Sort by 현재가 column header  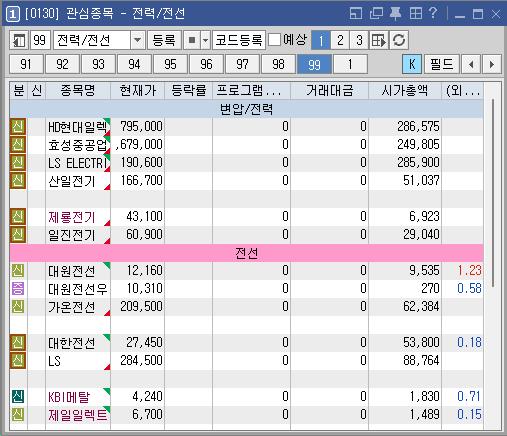click(x=138, y=91)
